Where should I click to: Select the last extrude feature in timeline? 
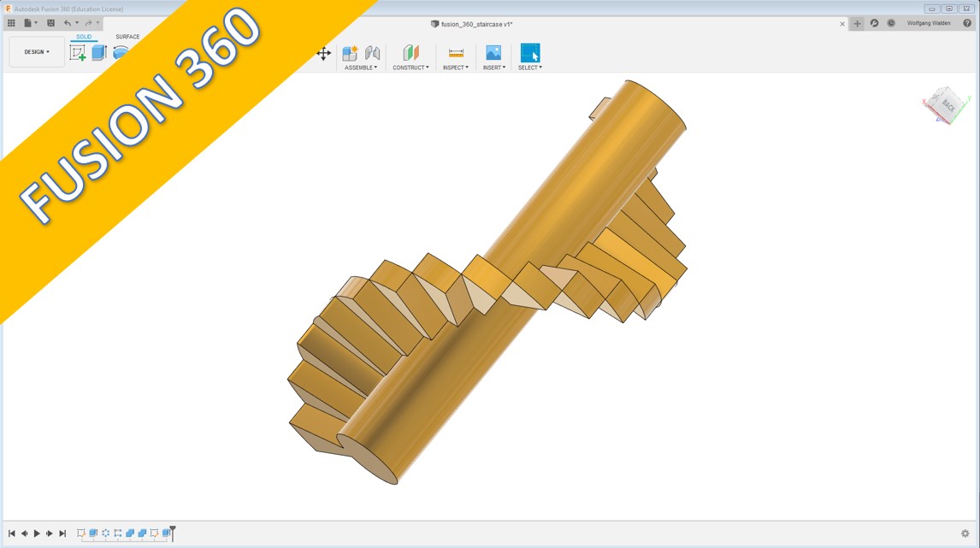pyautogui.click(x=166, y=533)
